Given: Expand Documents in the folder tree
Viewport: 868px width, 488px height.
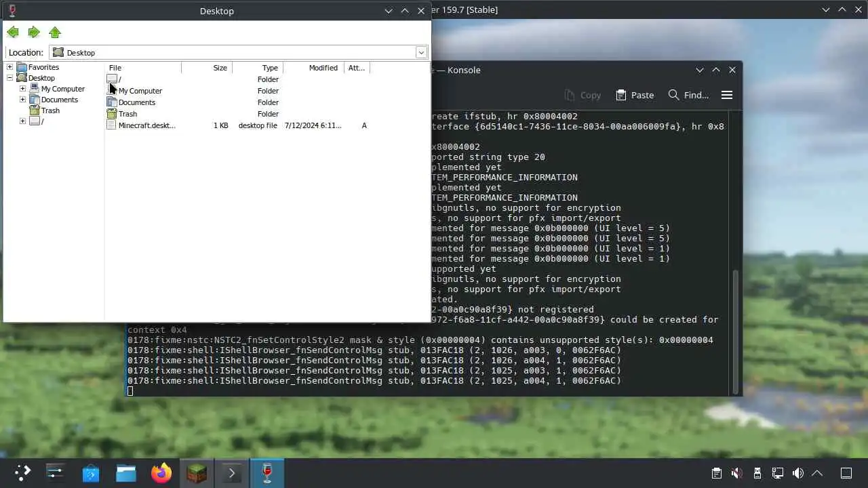Looking at the screenshot, I should coord(22,100).
